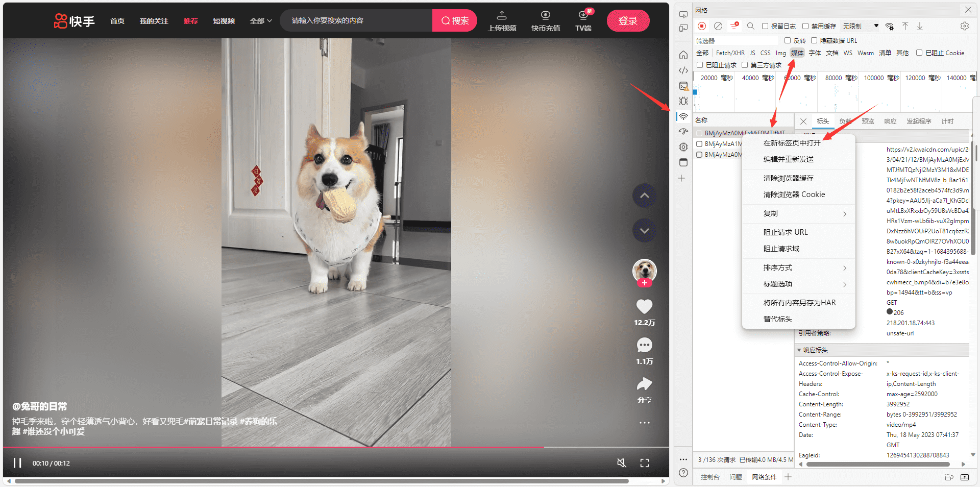Click the record network log icon
Screen dimensions: 980x487
point(702,26)
